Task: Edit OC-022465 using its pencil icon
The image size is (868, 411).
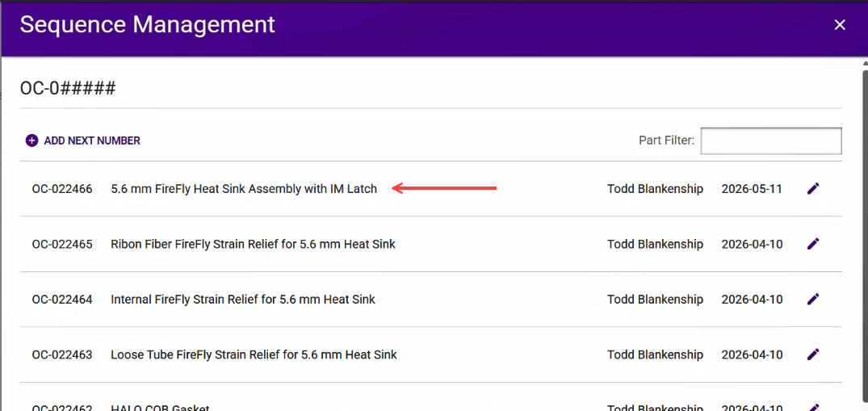Action: click(x=812, y=244)
